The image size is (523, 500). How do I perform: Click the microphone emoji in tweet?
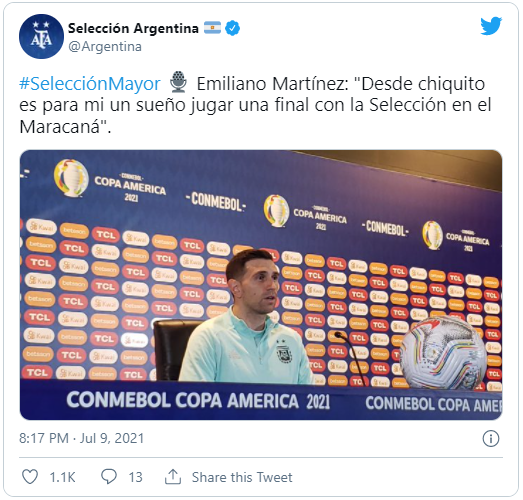[x=179, y=82]
